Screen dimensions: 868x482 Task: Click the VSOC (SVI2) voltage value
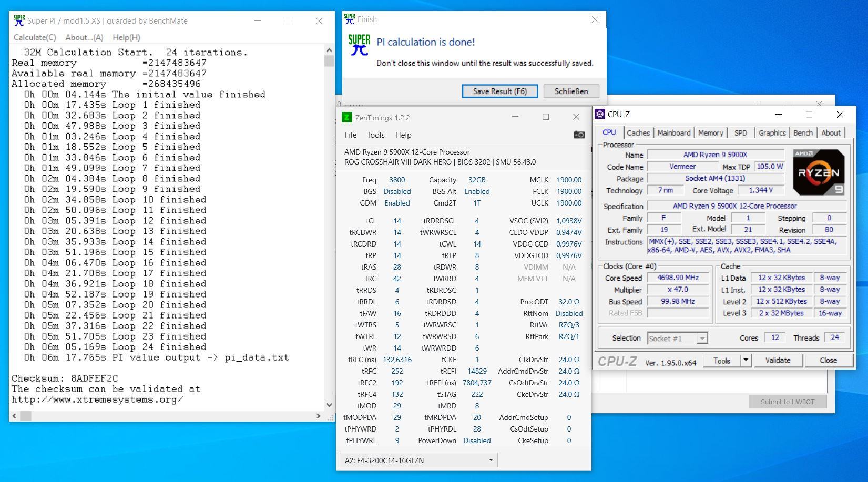pyautogui.click(x=569, y=221)
